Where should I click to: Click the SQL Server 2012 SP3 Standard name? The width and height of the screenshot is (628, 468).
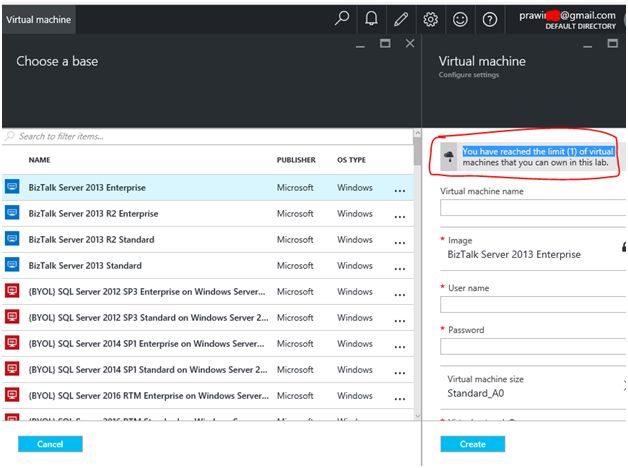pos(149,317)
